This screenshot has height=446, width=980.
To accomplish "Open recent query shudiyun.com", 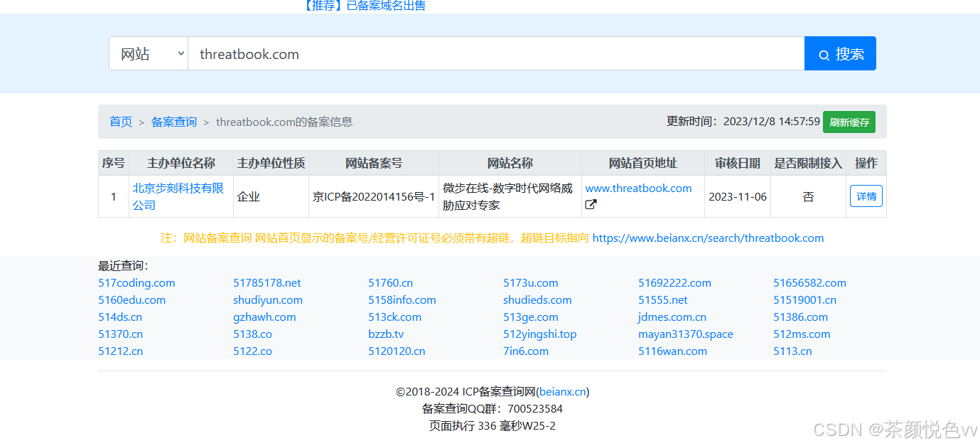I will (x=268, y=300).
